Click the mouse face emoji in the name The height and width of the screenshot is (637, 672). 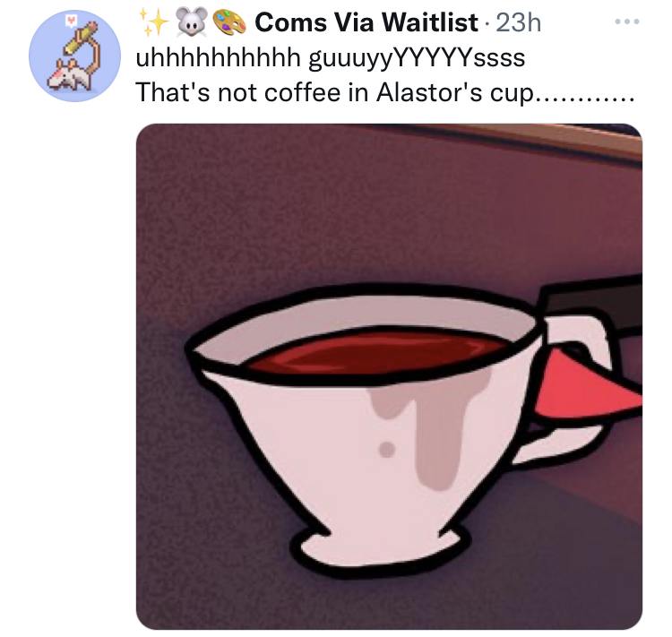[x=191, y=22]
